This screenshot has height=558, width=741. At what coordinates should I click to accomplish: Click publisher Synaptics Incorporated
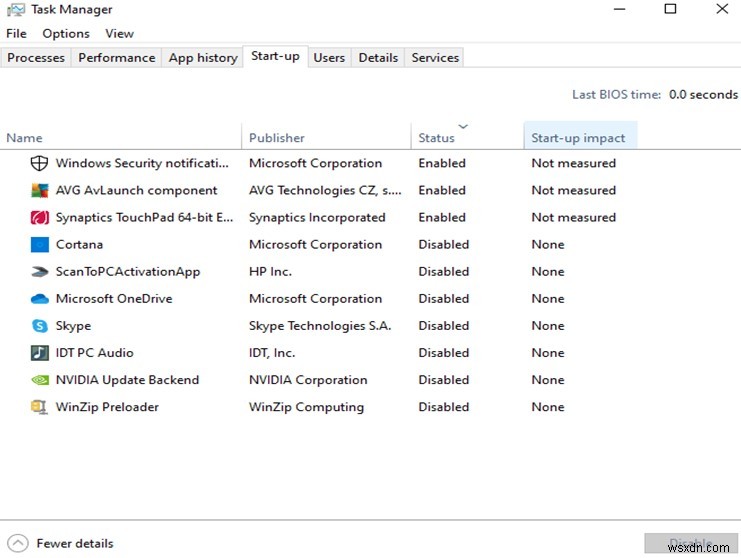click(x=317, y=217)
